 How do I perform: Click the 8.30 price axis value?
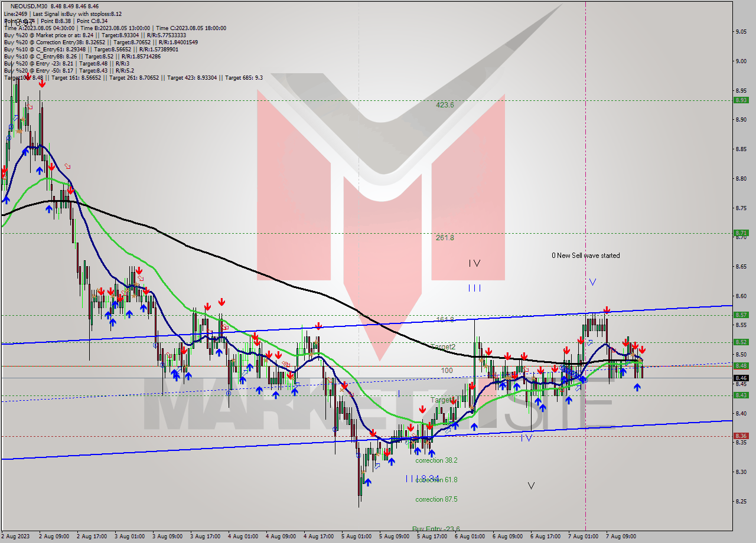[741, 472]
